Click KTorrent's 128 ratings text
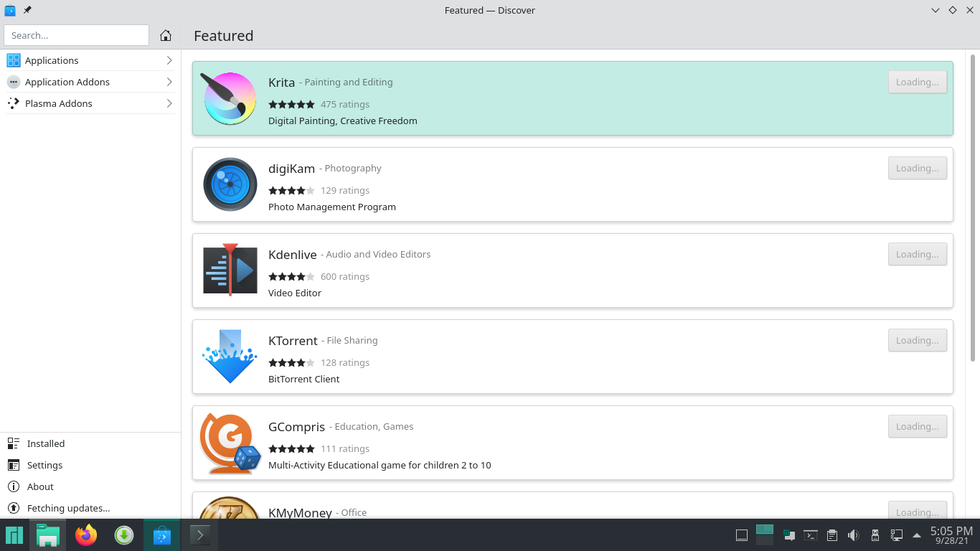Image resolution: width=980 pixels, height=551 pixels. pyautogui.click(x=345, y=362)
